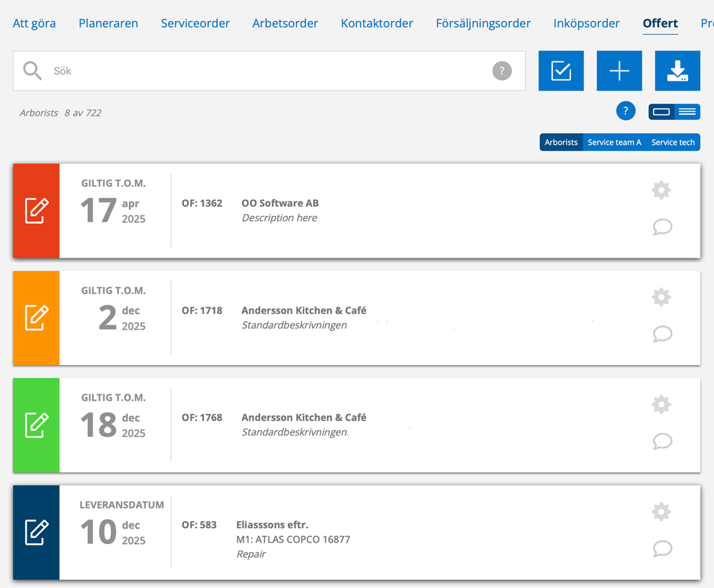Open the Planeraren tab
This screenshot has width=714, height=588.
coord(108,24)
